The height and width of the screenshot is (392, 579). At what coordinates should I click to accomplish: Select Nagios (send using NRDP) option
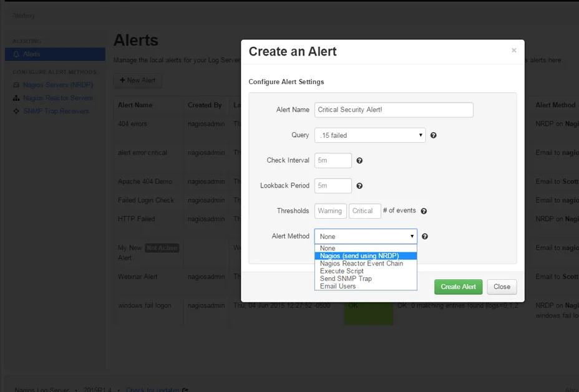coord(366,256)
